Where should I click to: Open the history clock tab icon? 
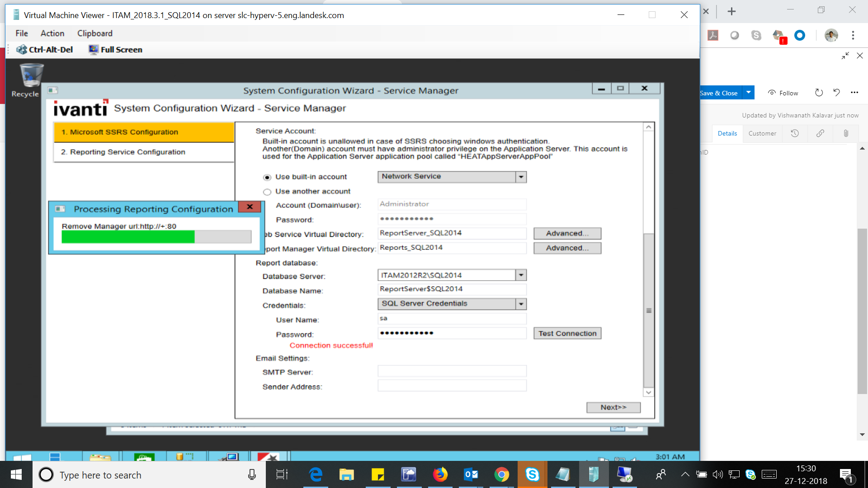pos(795,133)
